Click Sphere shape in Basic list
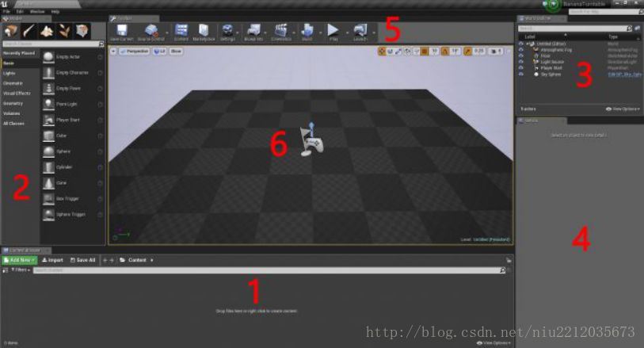 (x=72, y=151)
